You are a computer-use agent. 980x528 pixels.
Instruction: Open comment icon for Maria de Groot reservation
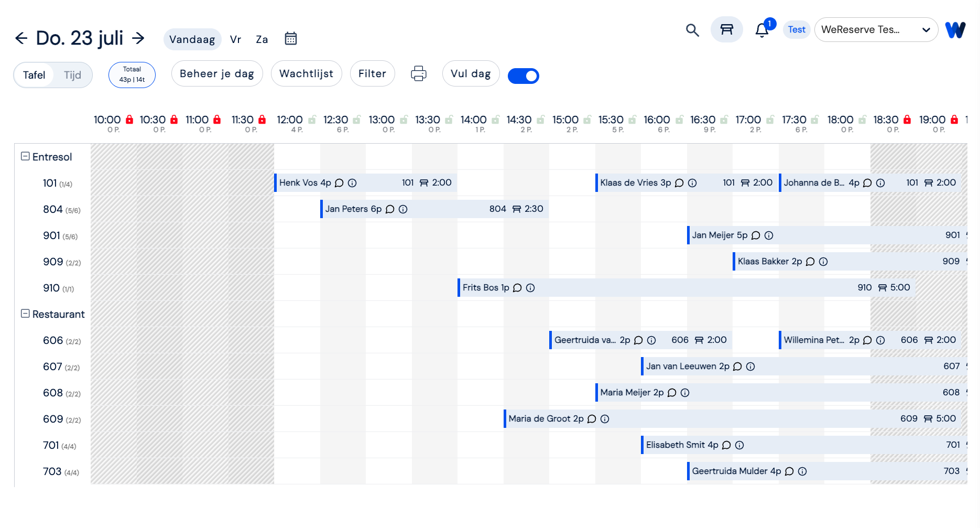[592, 419]
